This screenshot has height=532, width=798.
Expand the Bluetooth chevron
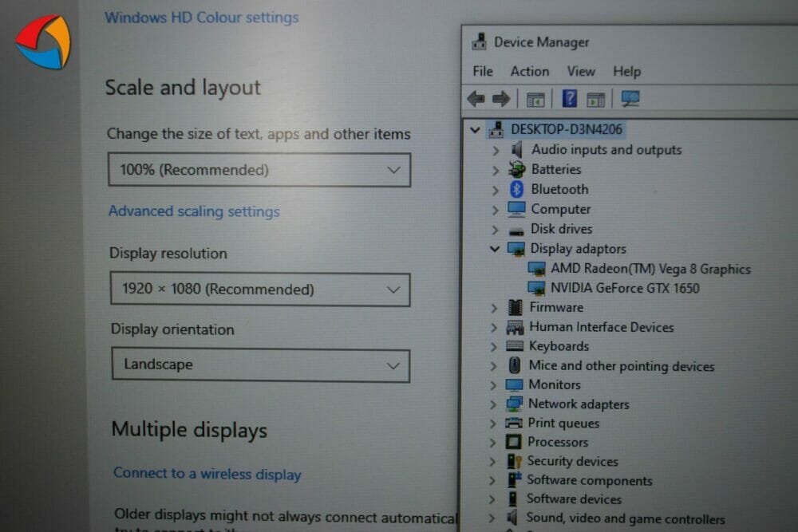pos(496,190)
